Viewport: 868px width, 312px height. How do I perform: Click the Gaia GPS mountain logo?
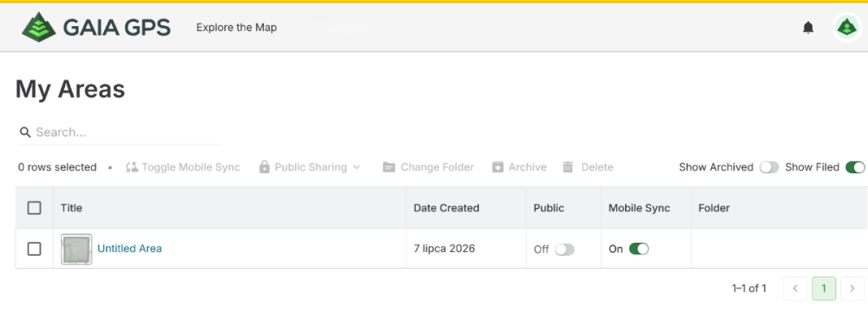click(x=39, y=27)
